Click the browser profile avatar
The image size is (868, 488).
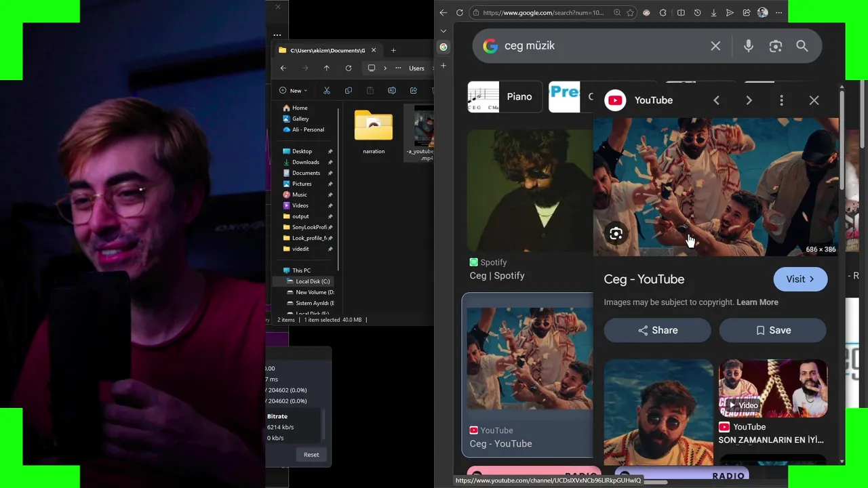[x=762, y=12]
